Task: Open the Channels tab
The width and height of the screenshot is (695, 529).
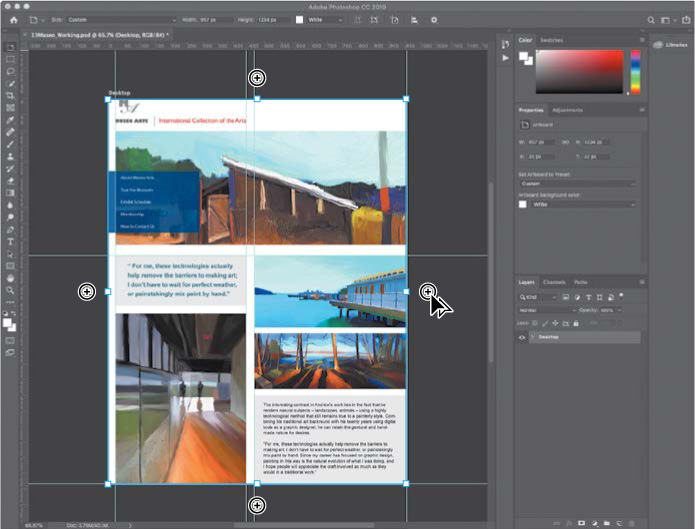Action: tap(554, 282)
